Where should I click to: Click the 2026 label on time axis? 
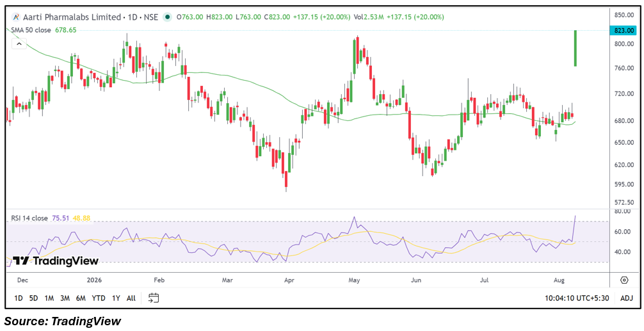[94, 280]
